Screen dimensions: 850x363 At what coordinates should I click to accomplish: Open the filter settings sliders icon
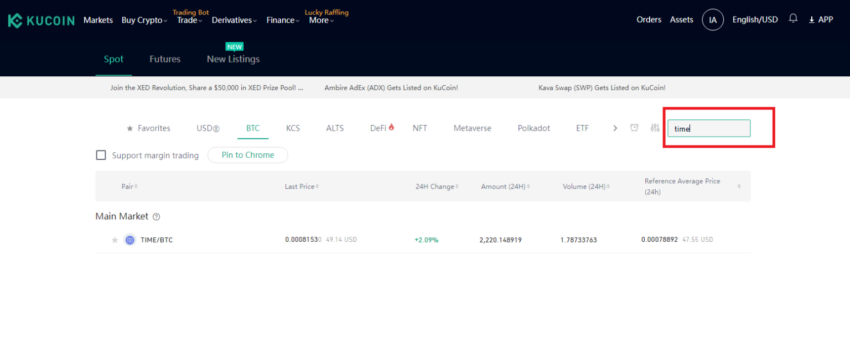655,128
